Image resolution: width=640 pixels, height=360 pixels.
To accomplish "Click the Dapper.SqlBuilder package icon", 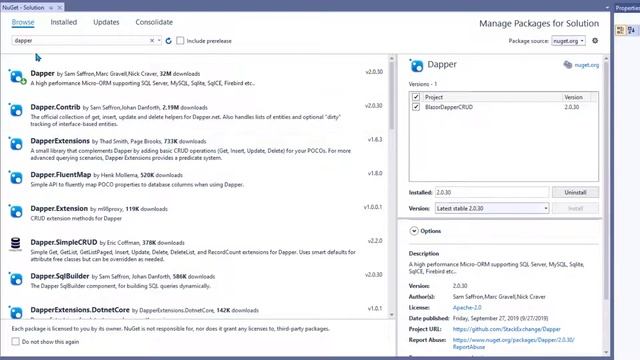I will pos(16,280).
